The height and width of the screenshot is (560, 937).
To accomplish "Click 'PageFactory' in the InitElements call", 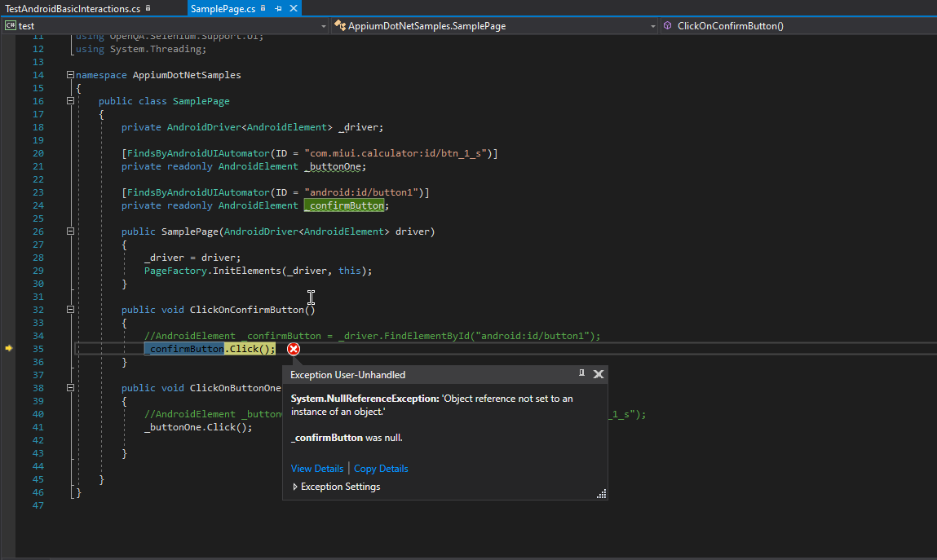I will (175, 271).
